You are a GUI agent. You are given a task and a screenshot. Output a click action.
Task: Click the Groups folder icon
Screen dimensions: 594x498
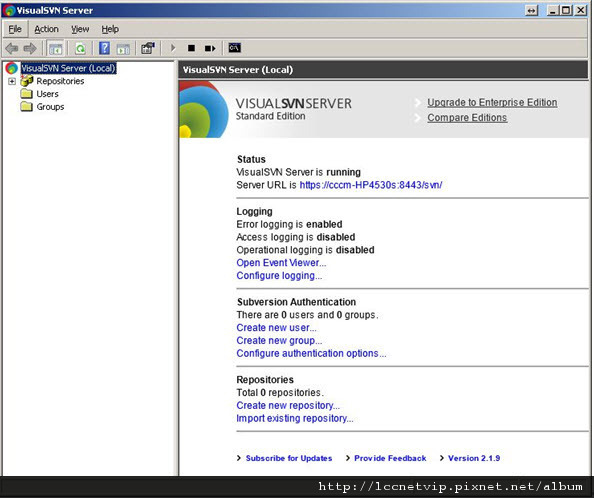[x=26, y=106]
